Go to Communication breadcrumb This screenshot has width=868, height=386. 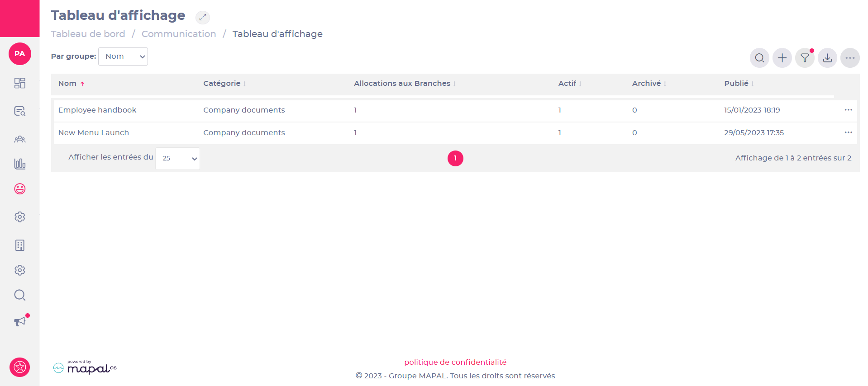click(179, 34)
